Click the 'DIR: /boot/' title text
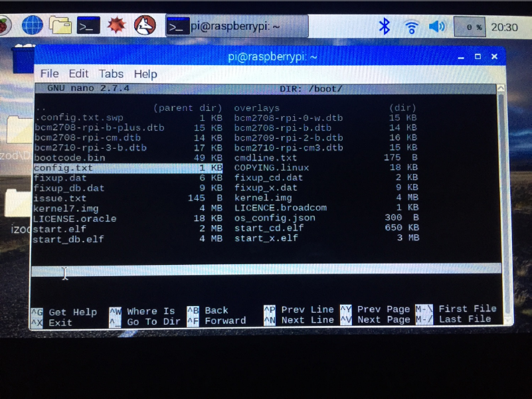The width and height of the screenshot is (532, 399). [x=310, y=89]
